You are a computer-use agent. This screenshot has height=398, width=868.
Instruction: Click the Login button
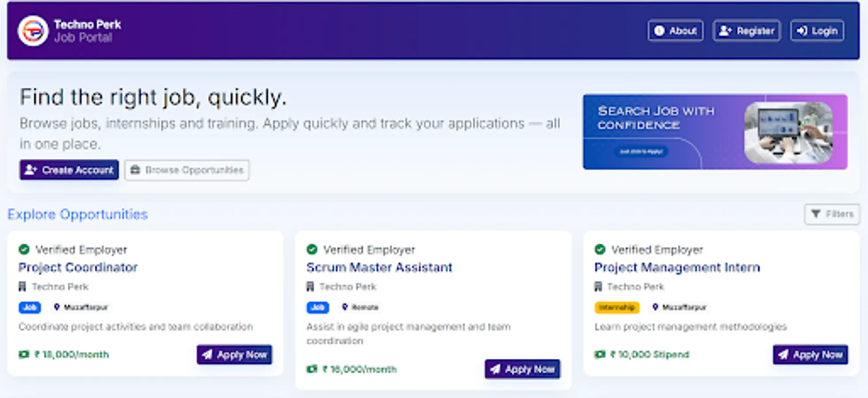[817, 31]
